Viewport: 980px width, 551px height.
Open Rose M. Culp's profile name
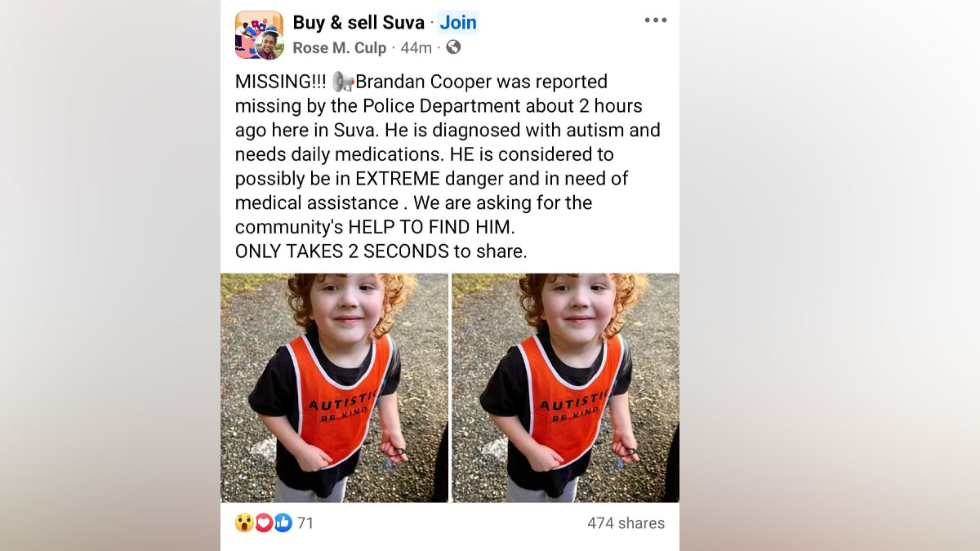(340, 47)
